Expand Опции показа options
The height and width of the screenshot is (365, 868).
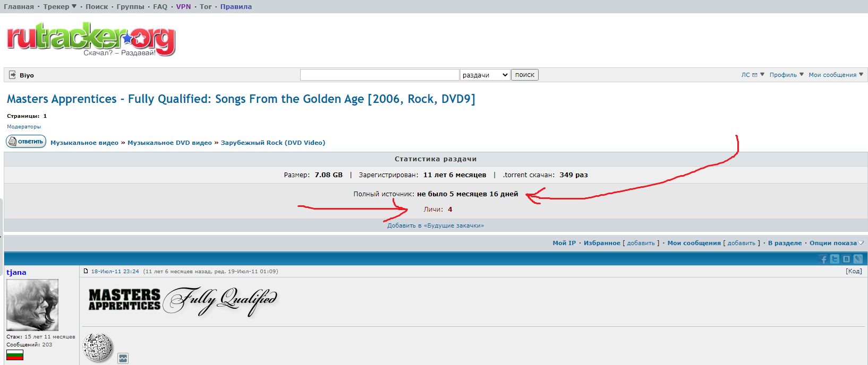pos(837,243)
